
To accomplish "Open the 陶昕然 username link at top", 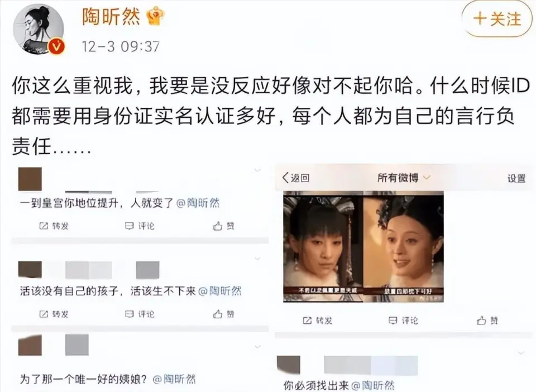I will tap(111, 16).
